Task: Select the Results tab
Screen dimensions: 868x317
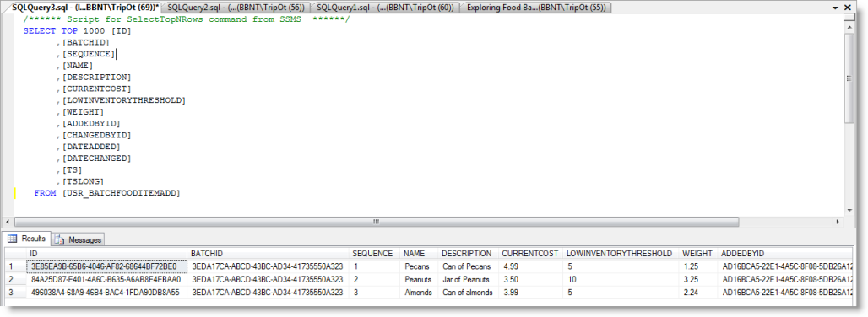Action: (x=27, y=239)
